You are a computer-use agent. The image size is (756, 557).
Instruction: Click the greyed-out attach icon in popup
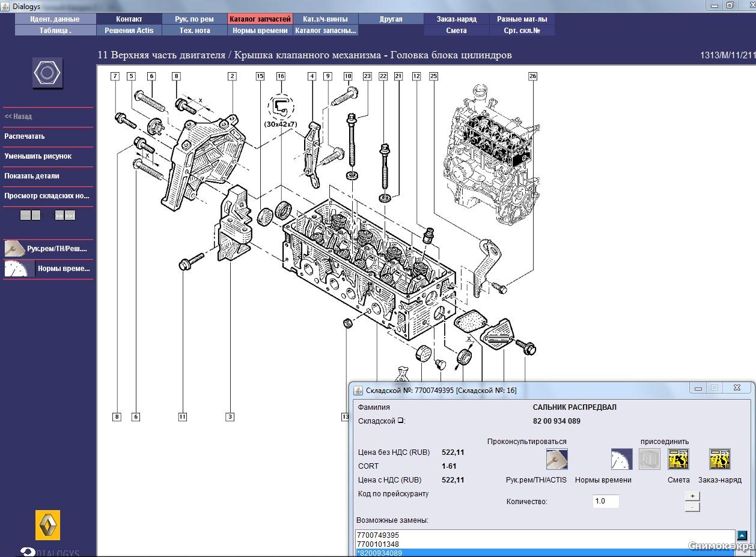(x=649, y=459)
